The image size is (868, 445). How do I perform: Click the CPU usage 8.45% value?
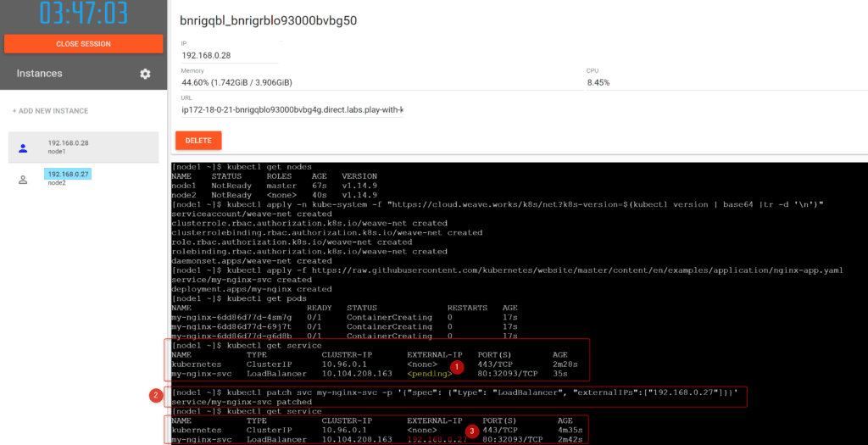point(598,82)
